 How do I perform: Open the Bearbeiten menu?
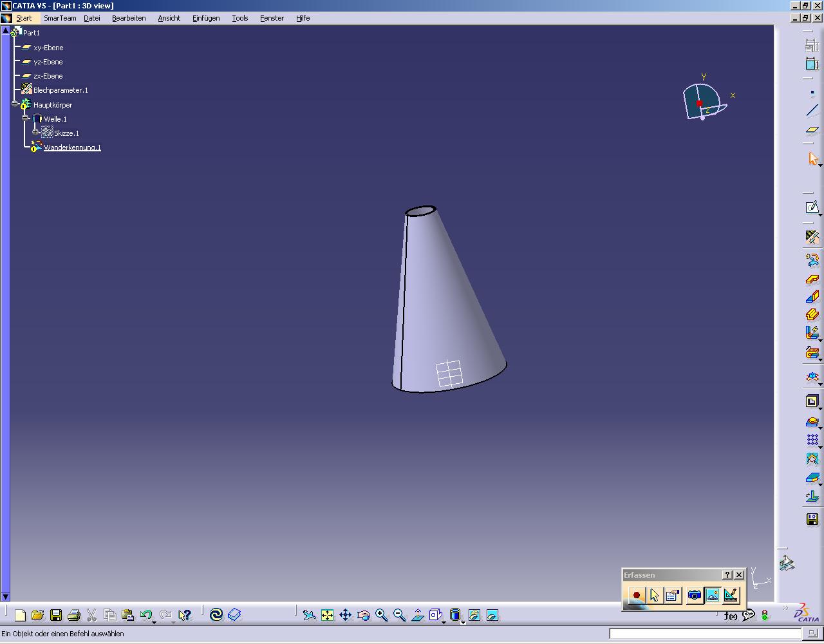click(x=129, y=18)
